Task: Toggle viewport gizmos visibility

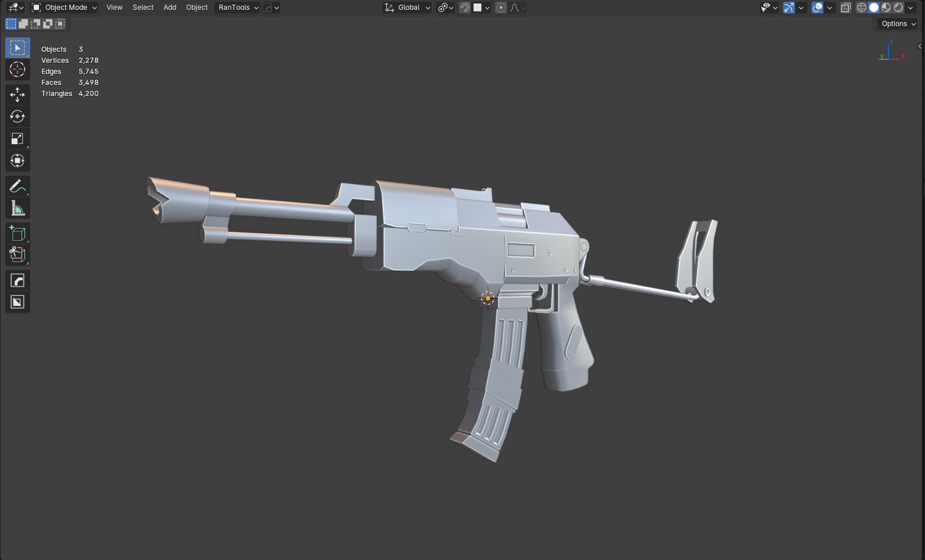Action: pyautogui.click(x=789, y=8)
